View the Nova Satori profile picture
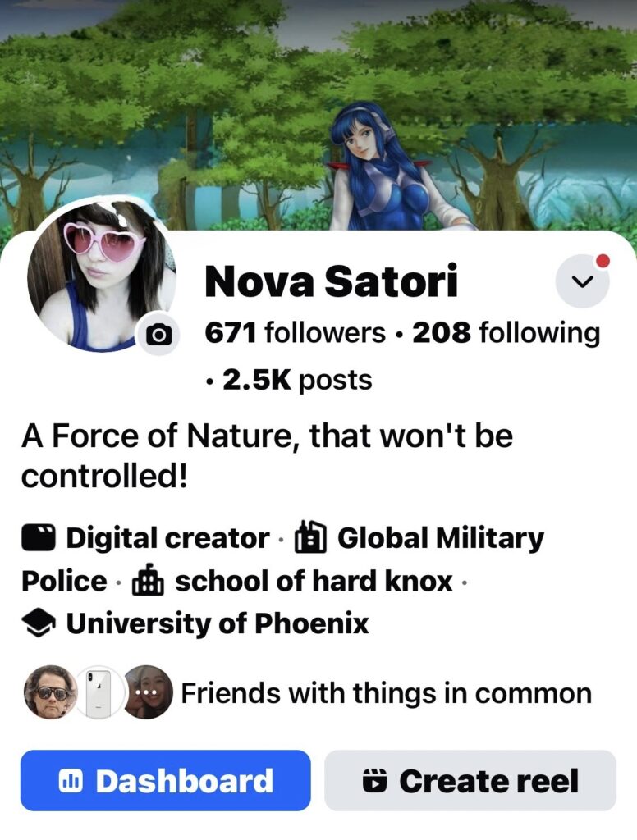 point(102,276)
